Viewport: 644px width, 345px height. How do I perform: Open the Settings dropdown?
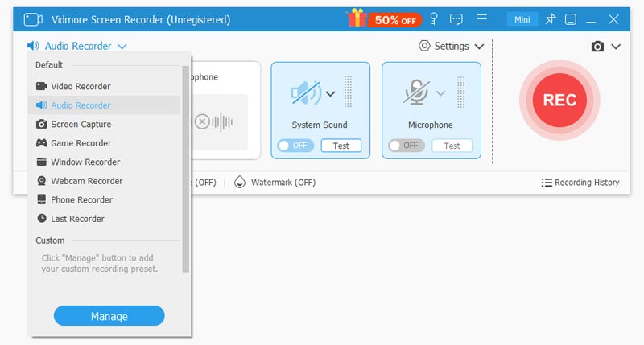[451, 46]
